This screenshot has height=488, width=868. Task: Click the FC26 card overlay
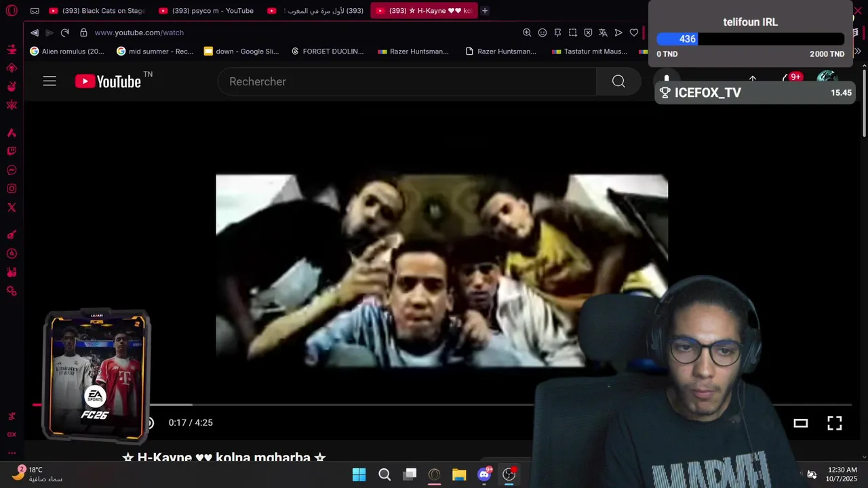pyautogui.click(x=96, y=378)
